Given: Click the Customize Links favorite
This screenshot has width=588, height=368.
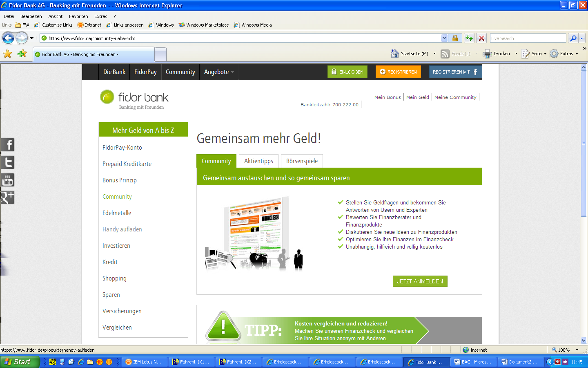Looking at the screenshot, I should pos(53,25).
